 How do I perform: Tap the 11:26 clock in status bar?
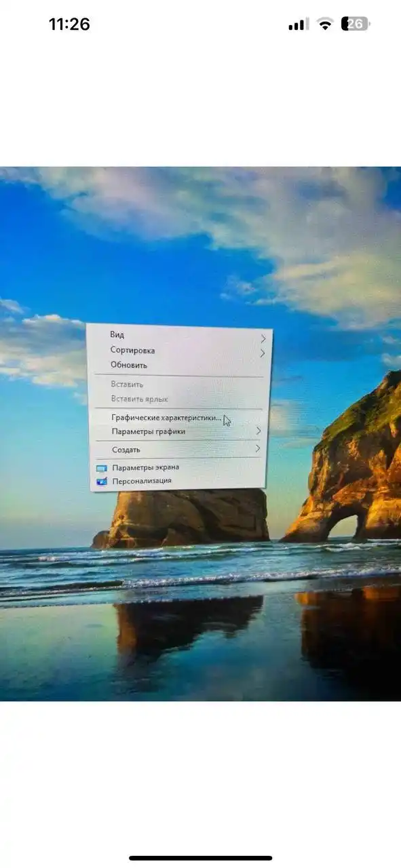[69, 24]
